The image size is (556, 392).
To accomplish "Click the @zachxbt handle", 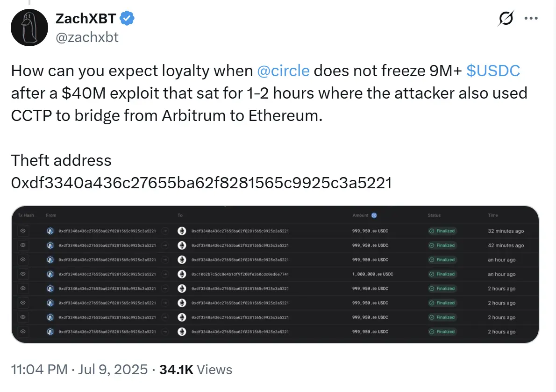I will (x=87, y=37).
